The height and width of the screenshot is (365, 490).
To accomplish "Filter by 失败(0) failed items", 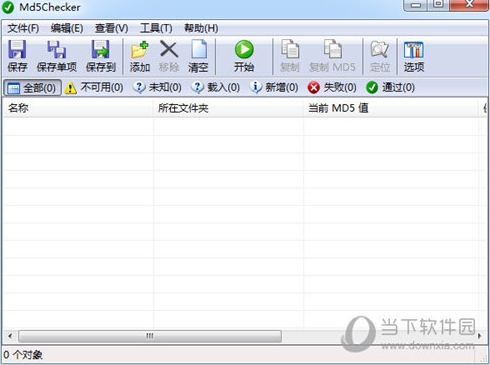I will click(332, 88).
